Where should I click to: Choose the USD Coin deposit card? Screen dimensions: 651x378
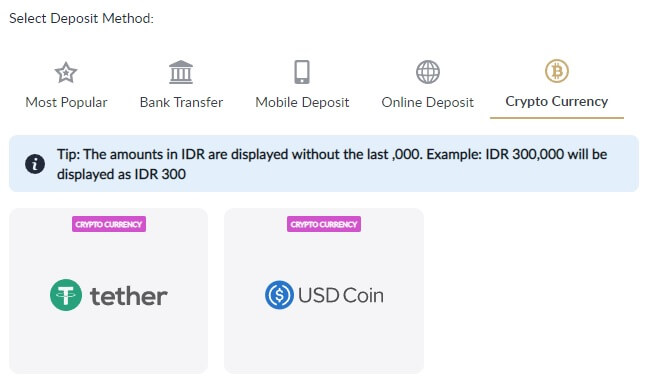(324, 291)
